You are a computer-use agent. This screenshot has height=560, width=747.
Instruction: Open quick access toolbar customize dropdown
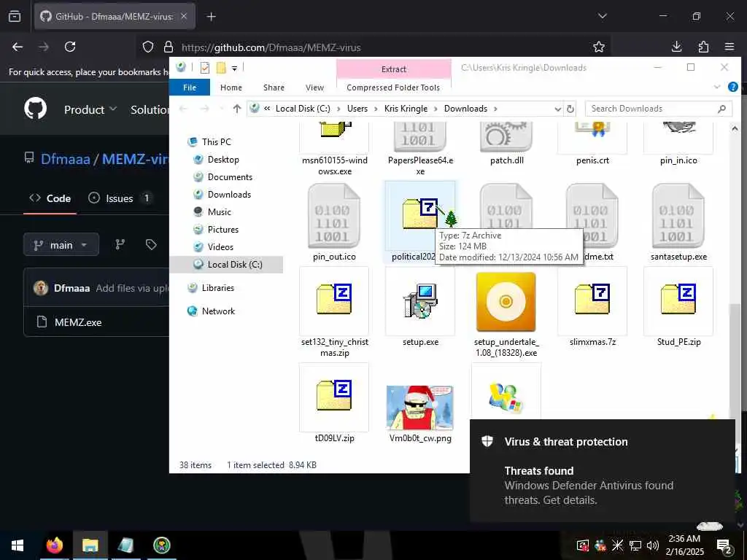234,68
